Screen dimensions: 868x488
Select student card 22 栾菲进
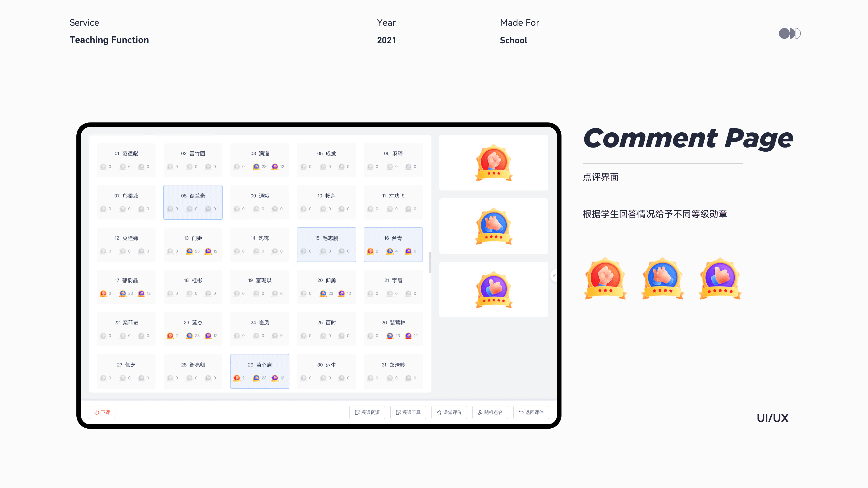[x=126, y=329]
